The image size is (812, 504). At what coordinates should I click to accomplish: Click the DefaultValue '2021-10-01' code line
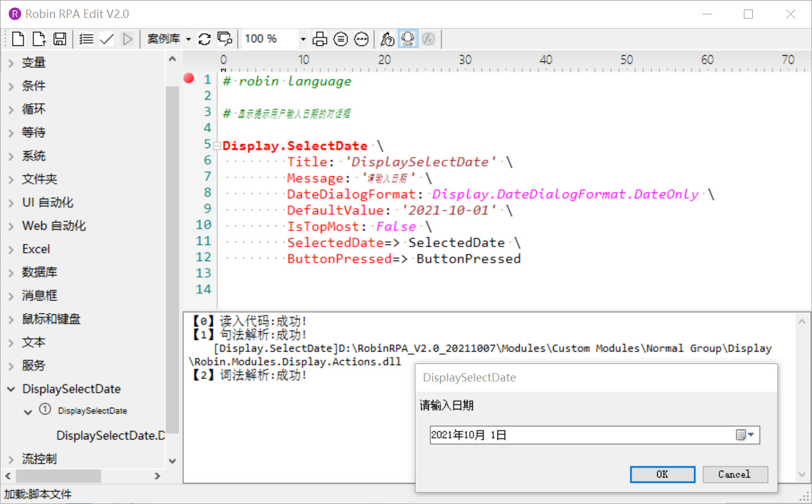click(x=399, y=210)
